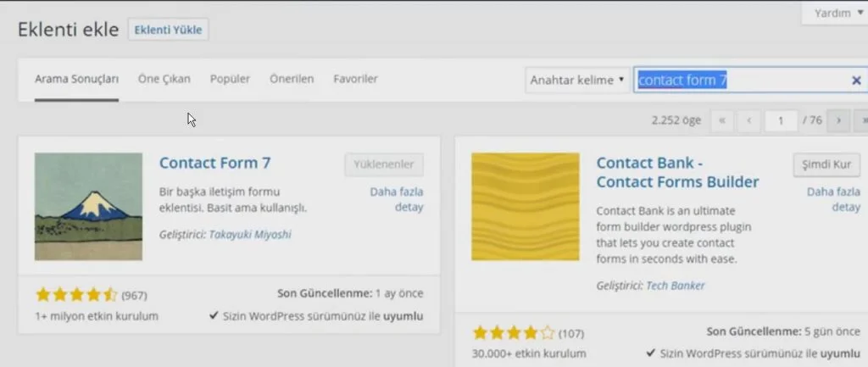Click the current page number field
868x367 pixels.
point(780,120)
